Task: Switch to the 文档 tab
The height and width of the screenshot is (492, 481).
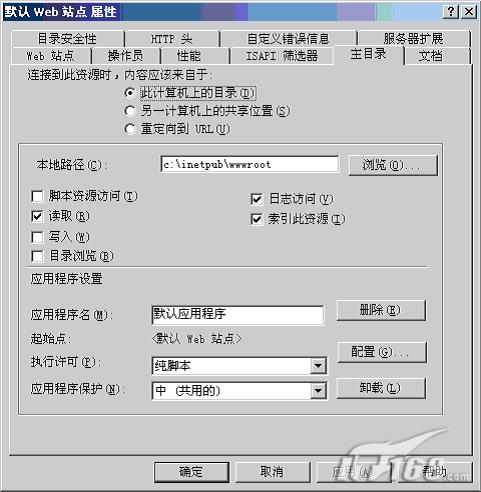Action: [x=431, y=56]
